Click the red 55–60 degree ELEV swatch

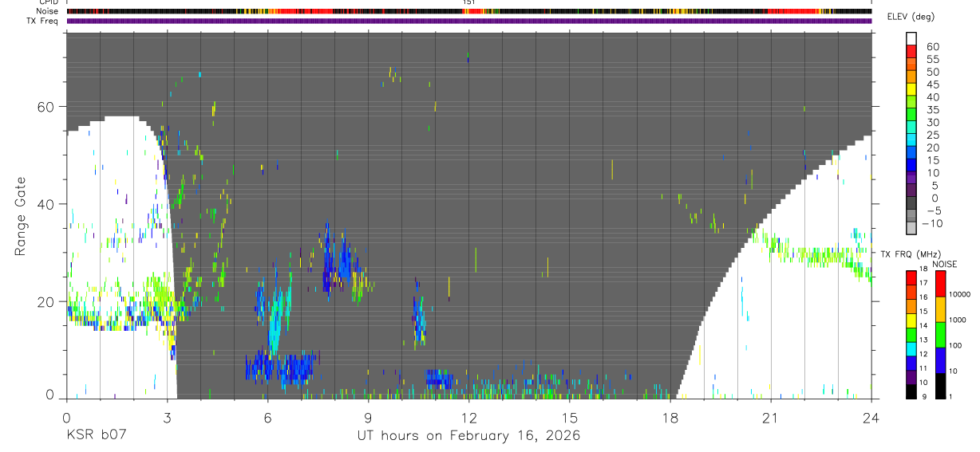coord(911,51)
